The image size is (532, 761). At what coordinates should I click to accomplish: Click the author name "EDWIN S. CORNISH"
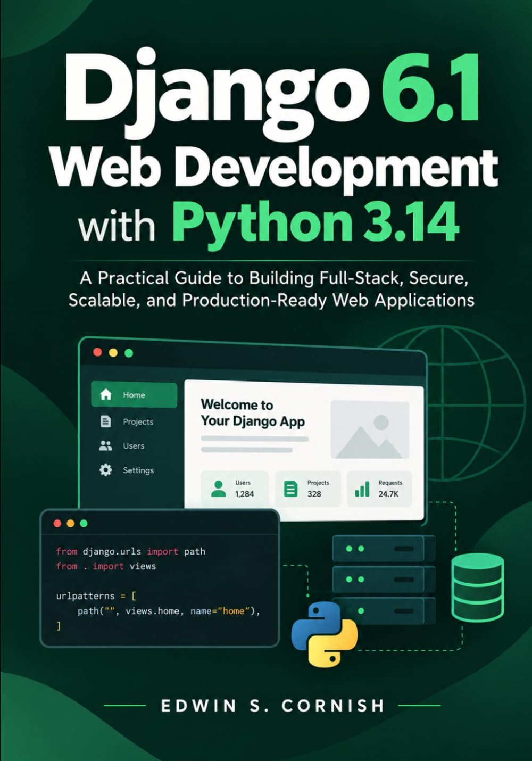tap(272, 706)
